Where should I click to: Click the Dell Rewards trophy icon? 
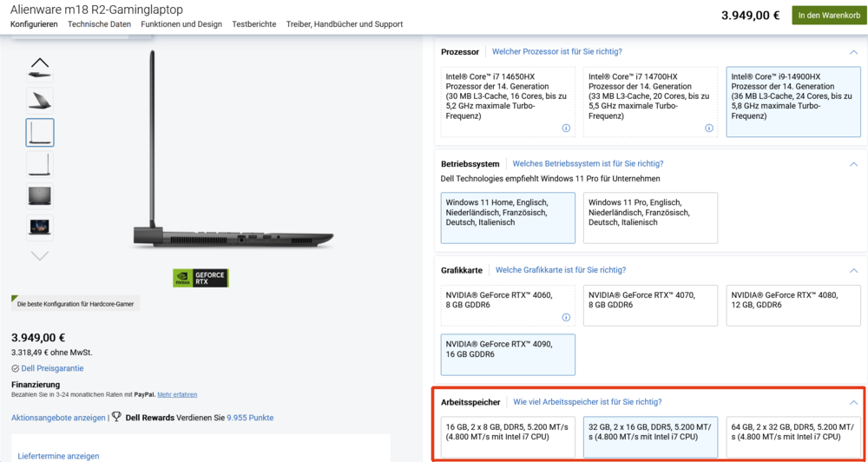(x=116, y=417)
